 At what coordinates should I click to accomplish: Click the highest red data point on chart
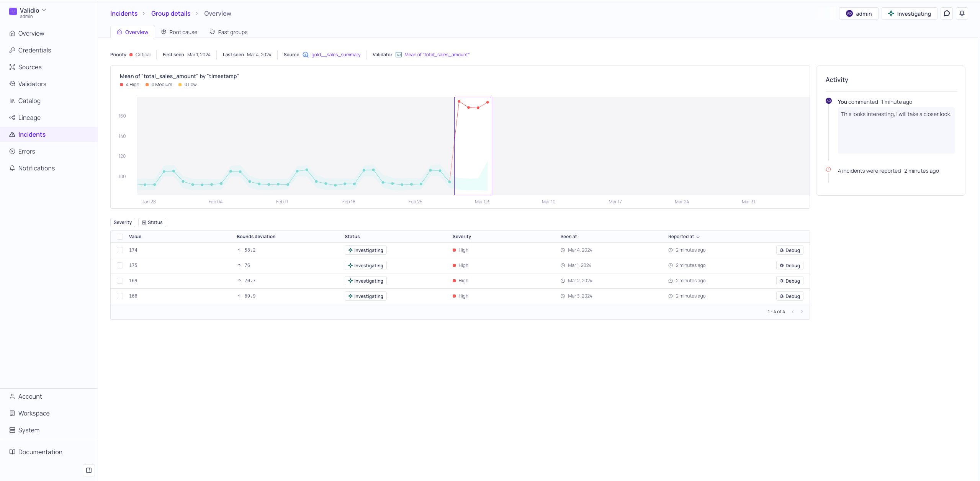[459, 101]
